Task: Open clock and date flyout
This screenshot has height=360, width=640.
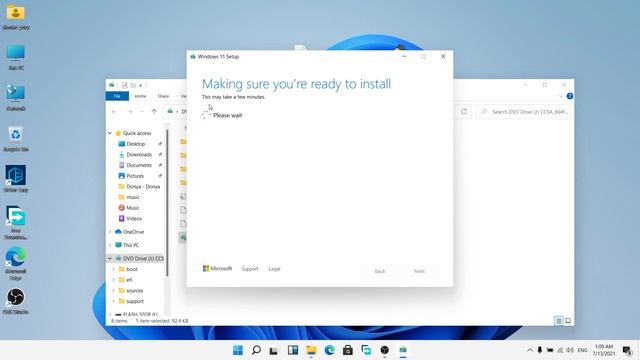Action: click(x=603, y=350)
